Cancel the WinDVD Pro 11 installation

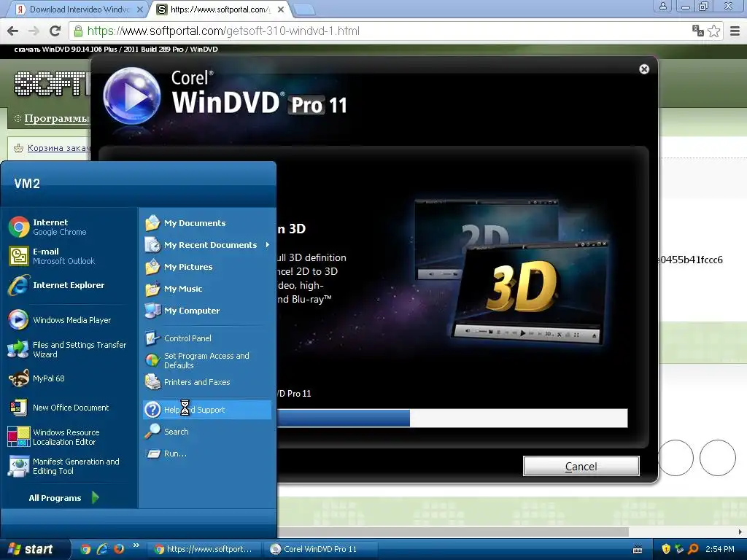[x=581, y=466]
